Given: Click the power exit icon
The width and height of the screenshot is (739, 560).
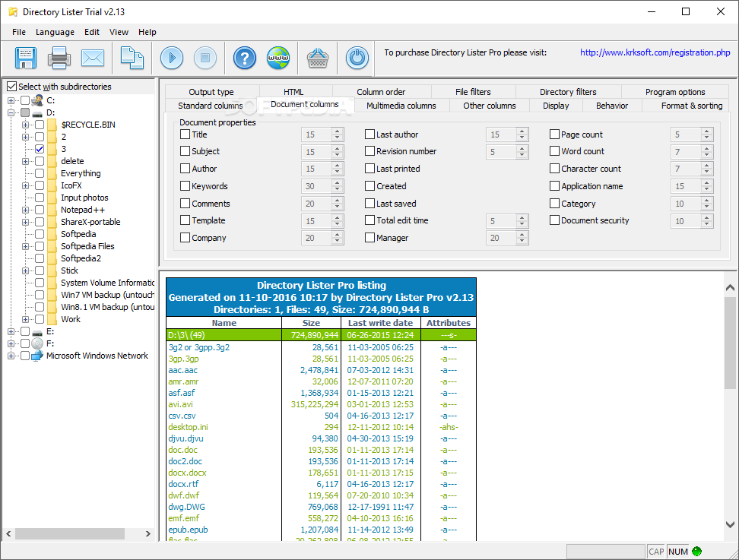Looking at the screenshot, I should coord(357,58).
